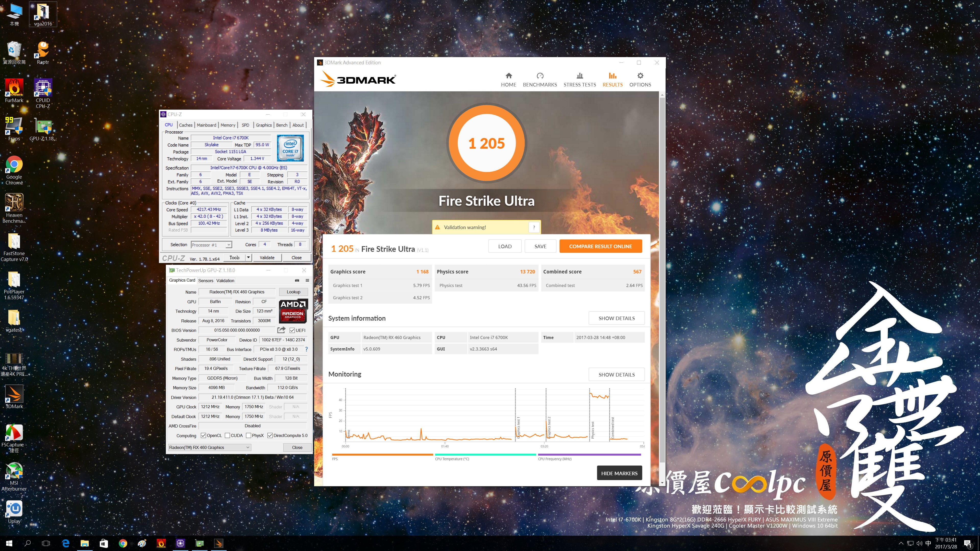Open the 3DMark desktop shortcut
This screenshot has height=551, width=980.
click(x=14, y=397)
